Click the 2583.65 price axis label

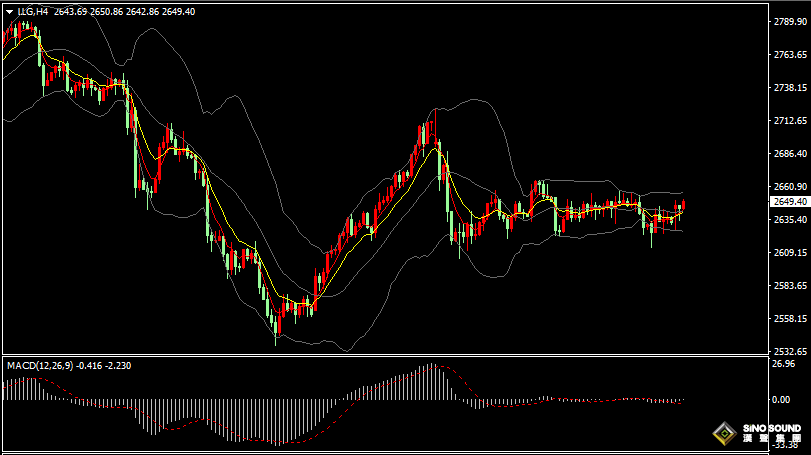pos(790,285)
